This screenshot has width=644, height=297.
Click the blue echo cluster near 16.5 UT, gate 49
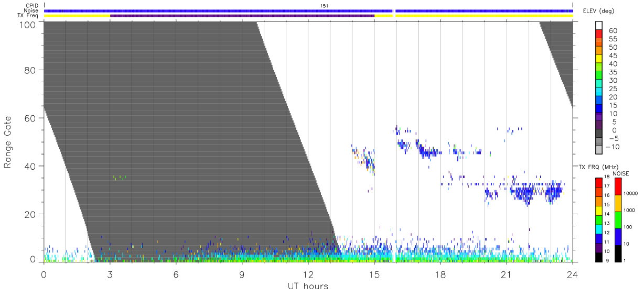tap(404, 144)
